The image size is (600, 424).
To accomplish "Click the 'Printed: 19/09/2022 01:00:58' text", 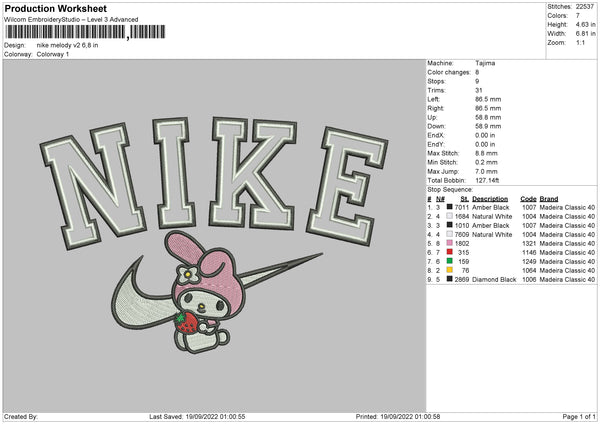I will pyautogui.click(x=398, y=416).
